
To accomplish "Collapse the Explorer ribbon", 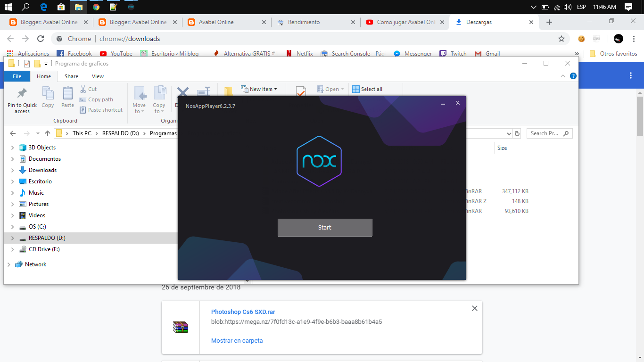I will click(563, 76).
